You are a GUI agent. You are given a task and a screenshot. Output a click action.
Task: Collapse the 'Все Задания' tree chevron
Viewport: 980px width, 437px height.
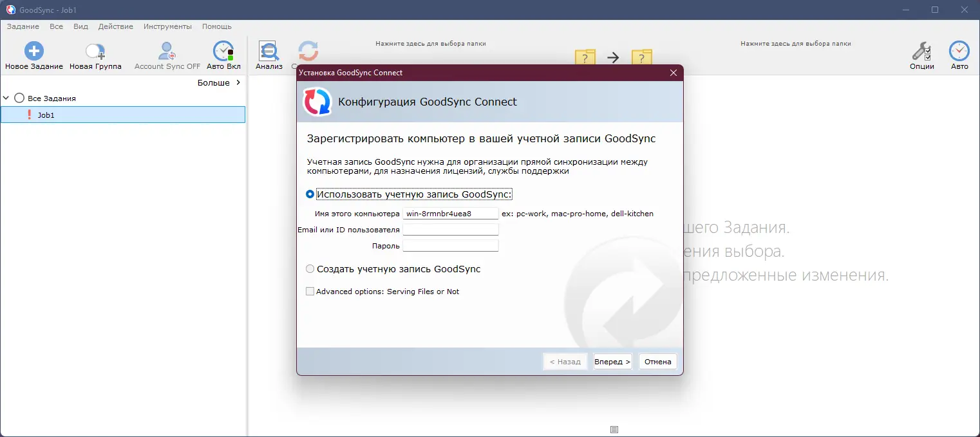(x=6, y=98)
